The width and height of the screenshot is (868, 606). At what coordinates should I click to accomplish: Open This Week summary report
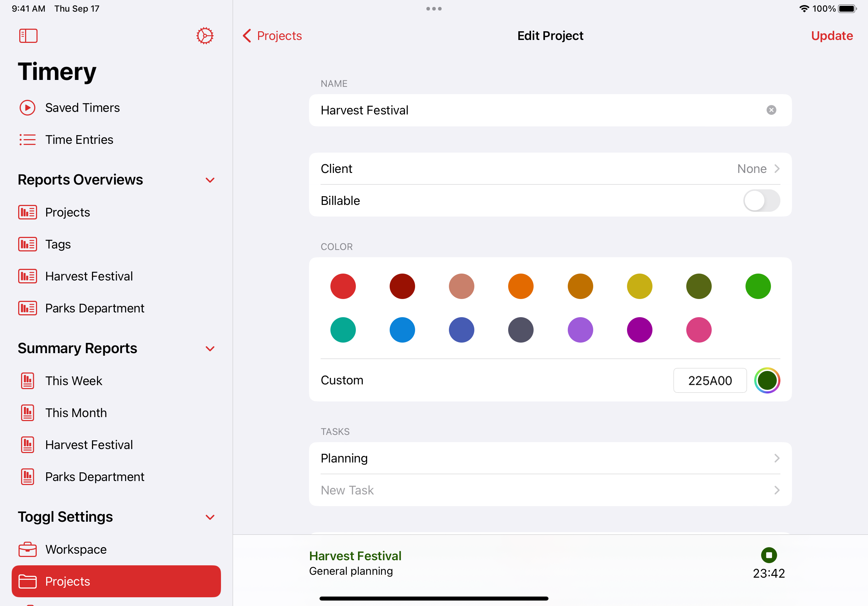click(116, 381)
